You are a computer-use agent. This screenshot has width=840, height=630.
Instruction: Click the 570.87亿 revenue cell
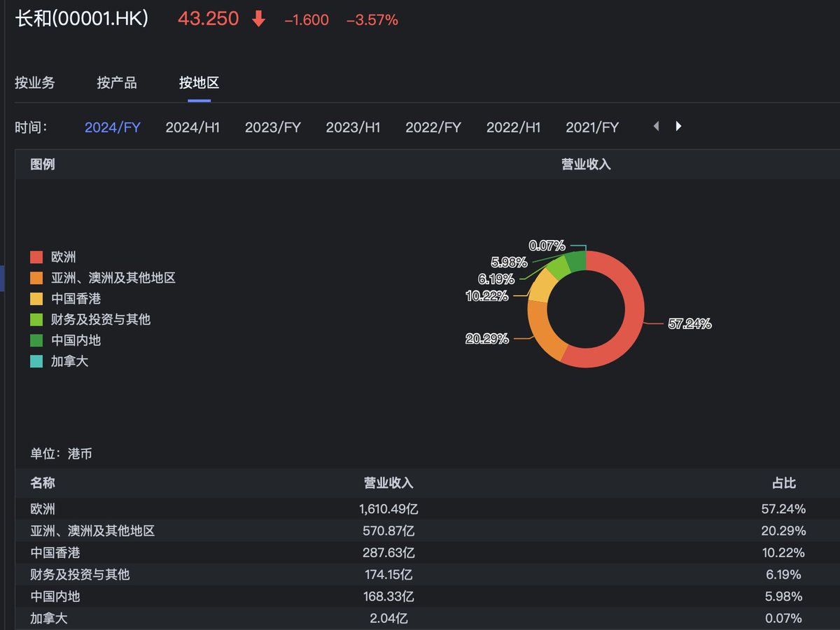click(388, 531)
